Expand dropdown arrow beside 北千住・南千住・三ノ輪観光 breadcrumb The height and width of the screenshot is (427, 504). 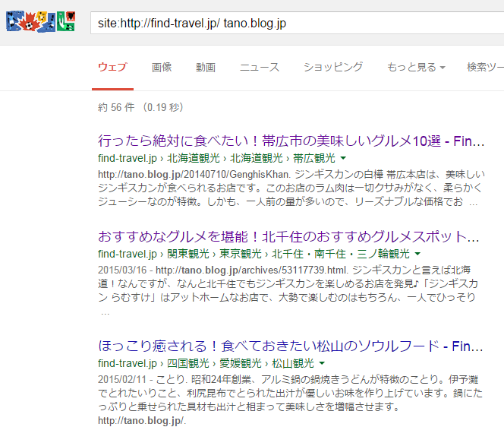click(x=417, y=254)
